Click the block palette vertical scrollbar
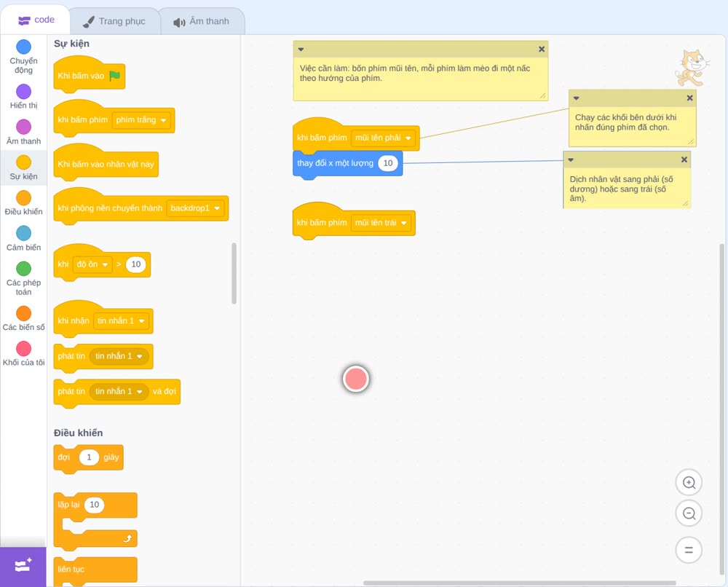 [x=234, y=274]
